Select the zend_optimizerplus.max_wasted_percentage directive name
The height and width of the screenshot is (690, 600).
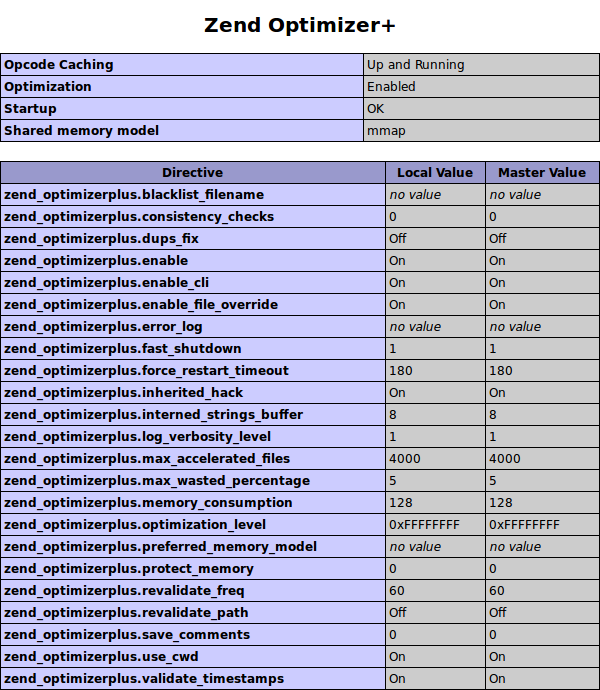(157, 481)
